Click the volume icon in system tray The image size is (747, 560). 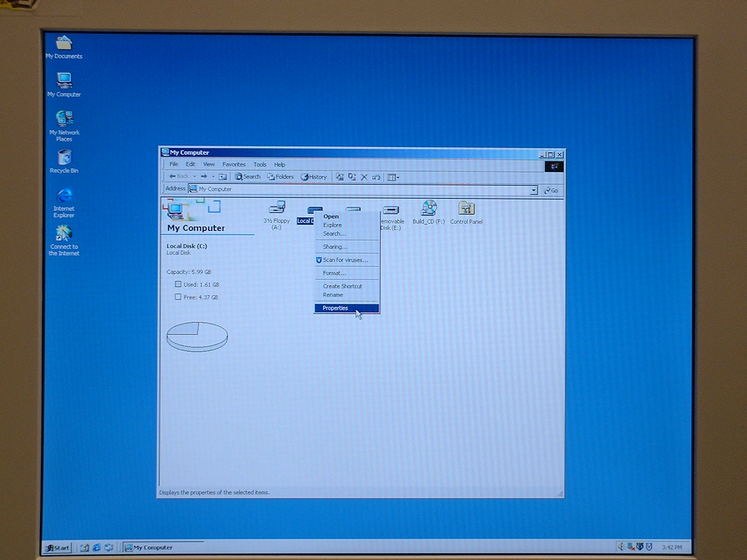coord(620,546)
